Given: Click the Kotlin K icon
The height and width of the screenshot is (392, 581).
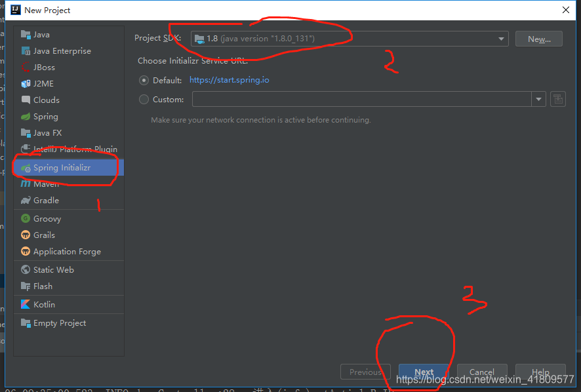Looking at the screenshot, I should (x=26, y=305).
